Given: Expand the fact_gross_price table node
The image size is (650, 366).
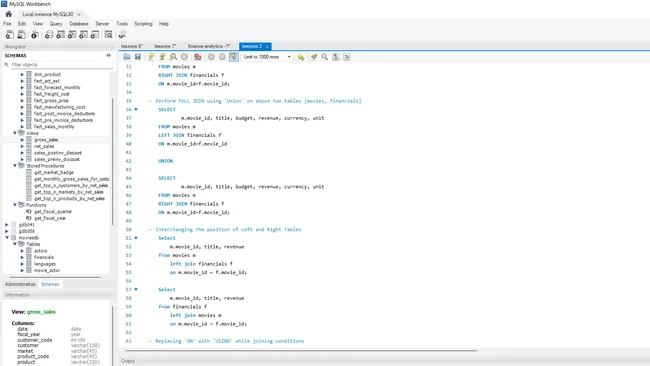Looking at the screenshot, I should 22,101.
